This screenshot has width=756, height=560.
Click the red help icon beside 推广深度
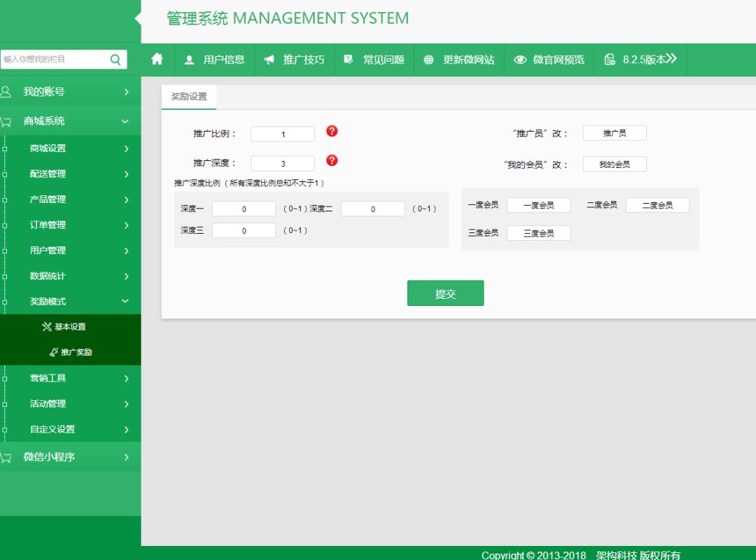tap(332, 160)
